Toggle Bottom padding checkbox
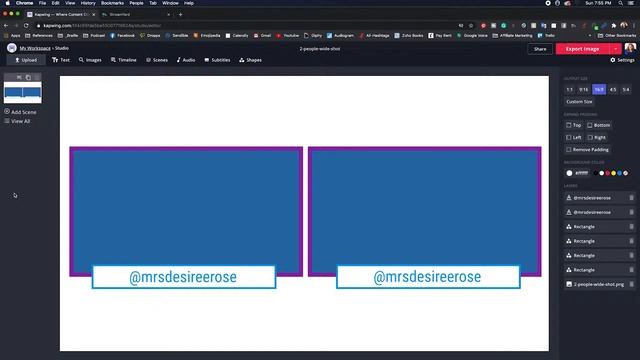Image resolution: width=640 pixels, height=360 pixels. coord(589,125)
